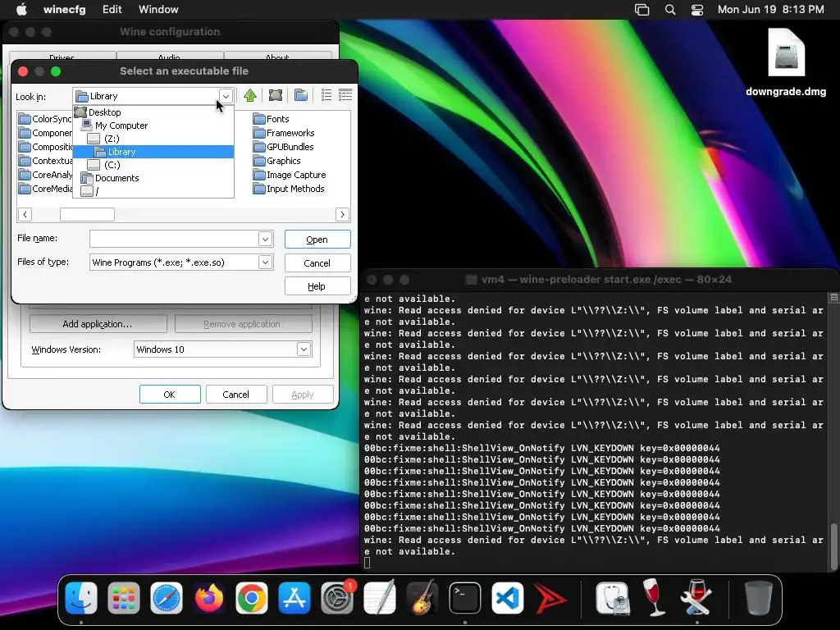Click the window-management icon in the menu bar
The width and height of the screenshot is (840, 630).
pos(641,9)
